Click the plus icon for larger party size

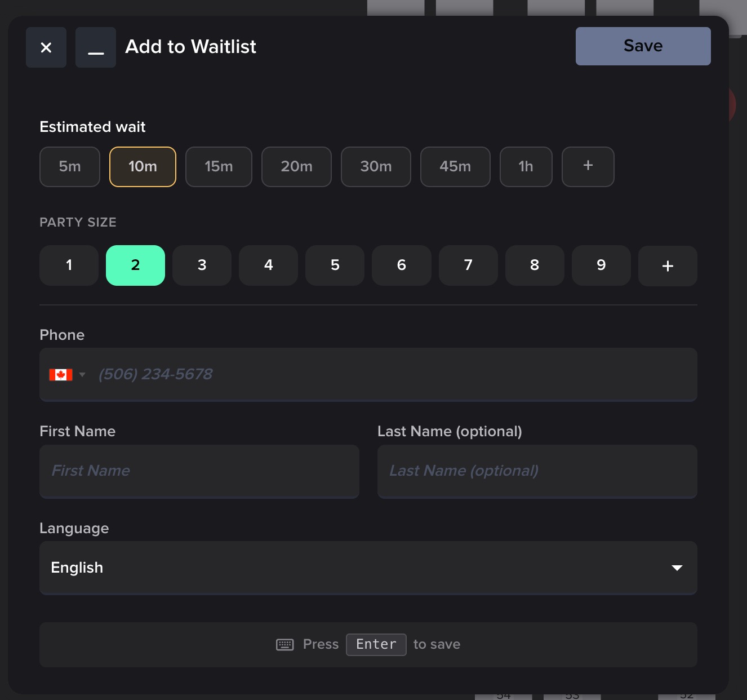668,265
